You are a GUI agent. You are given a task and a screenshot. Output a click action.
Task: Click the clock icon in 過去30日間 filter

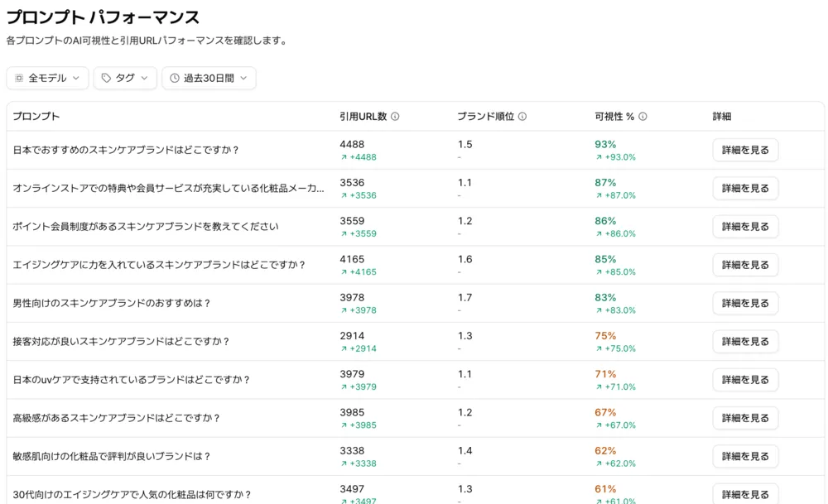point(174,78)
